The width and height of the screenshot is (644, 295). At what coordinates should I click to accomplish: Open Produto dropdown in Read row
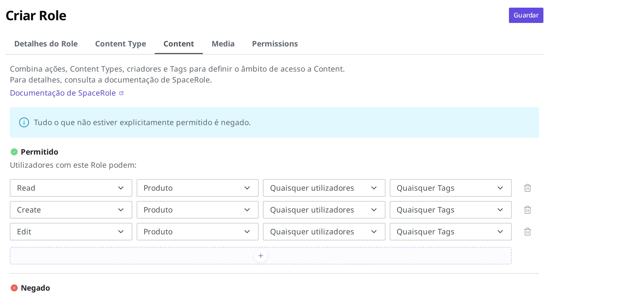pos(198,188)
